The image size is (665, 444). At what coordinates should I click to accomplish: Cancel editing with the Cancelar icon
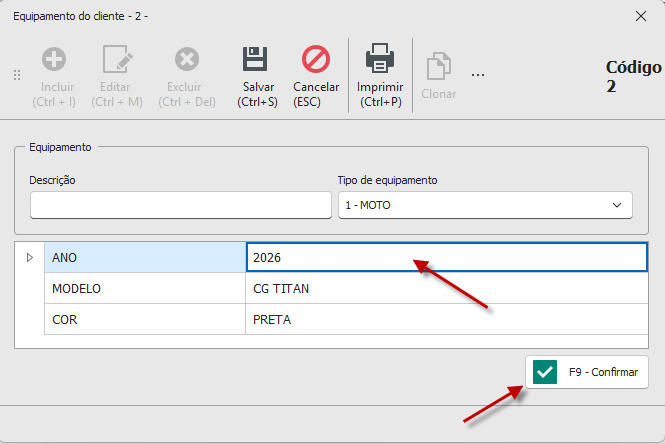pyautogui.click(x=316, y=59)
